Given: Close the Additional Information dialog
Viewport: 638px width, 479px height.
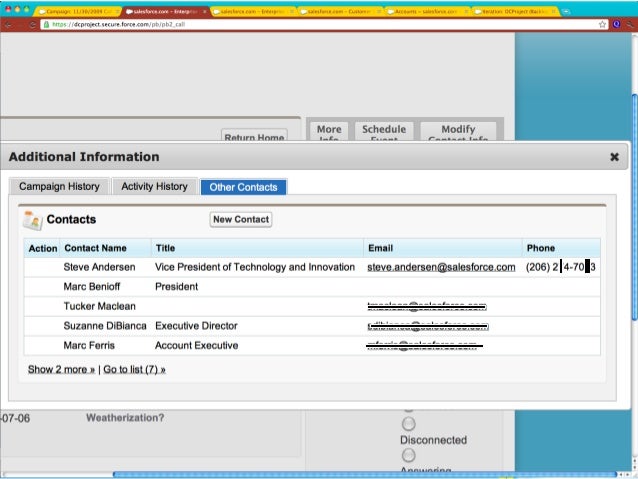Looking at the screenshot, I should [x=614, y=157].
